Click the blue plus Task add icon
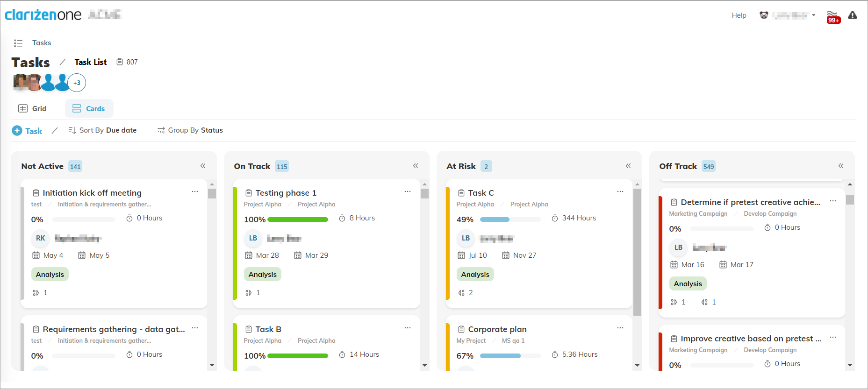The width and height of the screenshot is (868, 389). click(x=17, y=131)
